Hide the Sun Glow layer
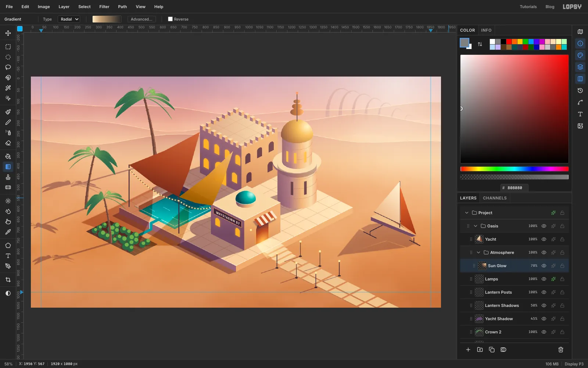This screenshot has height=368, width=588. coord(544,266)
